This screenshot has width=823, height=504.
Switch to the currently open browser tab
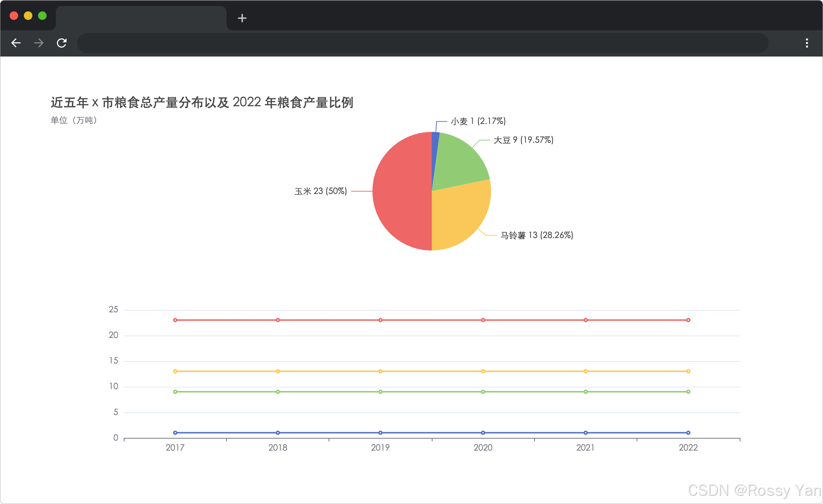(x=141, y=17)
